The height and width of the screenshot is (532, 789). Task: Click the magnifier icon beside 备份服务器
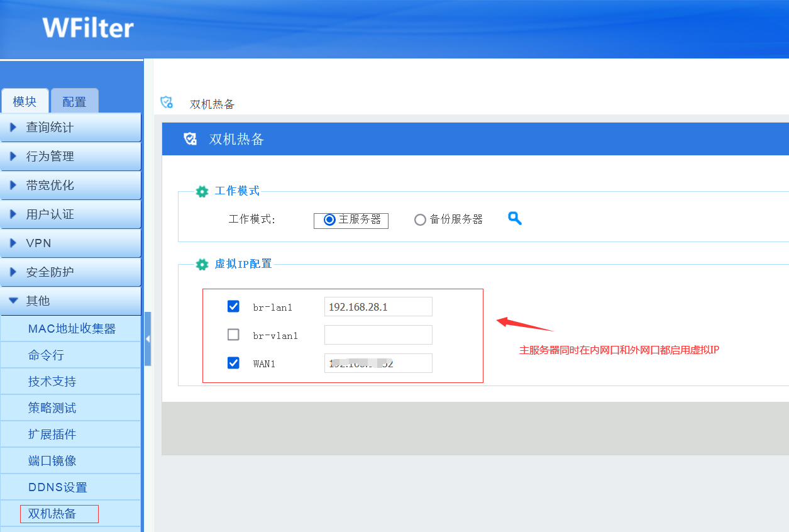tap(515, 218)
